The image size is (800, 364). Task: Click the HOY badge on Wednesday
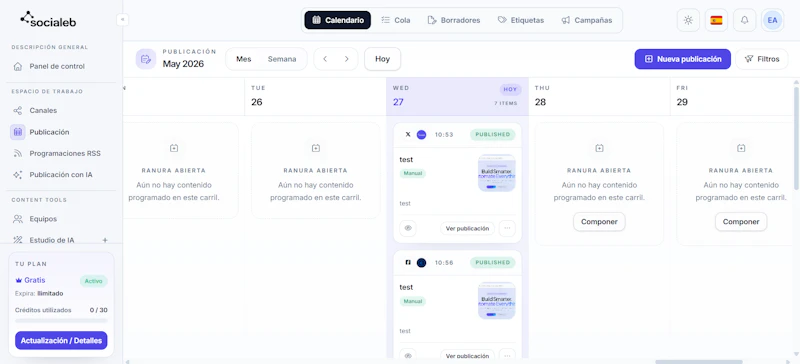coord(510,89)
